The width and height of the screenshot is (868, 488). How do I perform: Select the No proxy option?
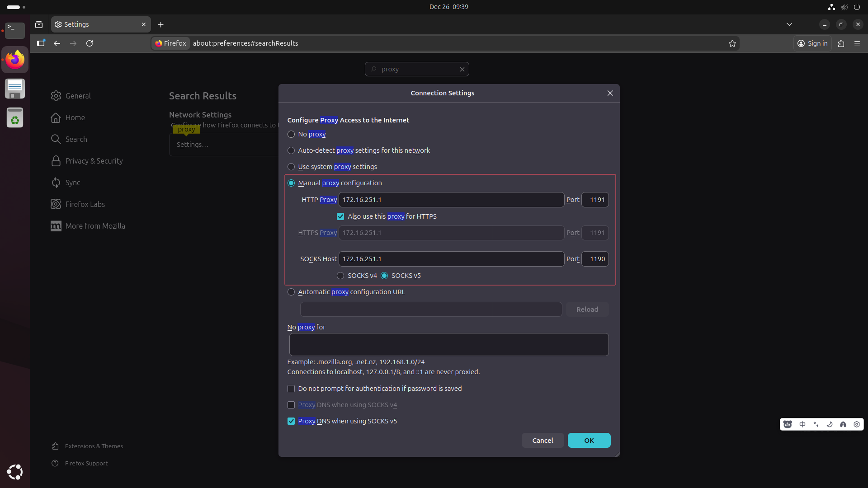pos(291,134)
